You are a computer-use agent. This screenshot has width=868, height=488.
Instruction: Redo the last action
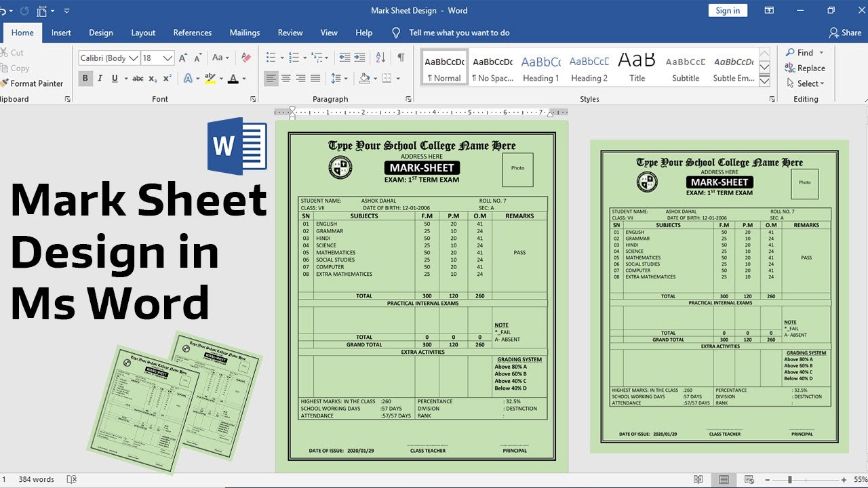(x=24, y=11)
